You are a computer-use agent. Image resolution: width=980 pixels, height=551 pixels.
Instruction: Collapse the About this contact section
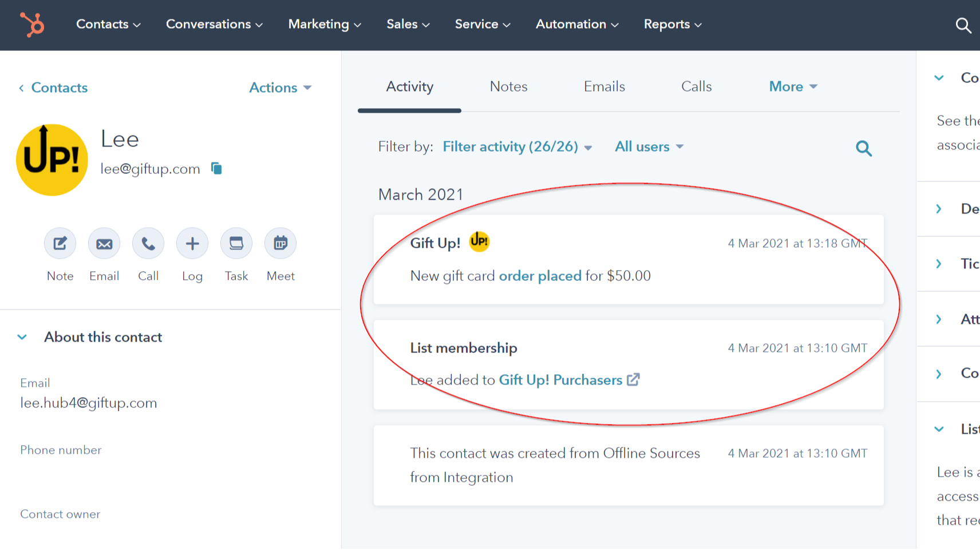(x=22, y=337)
